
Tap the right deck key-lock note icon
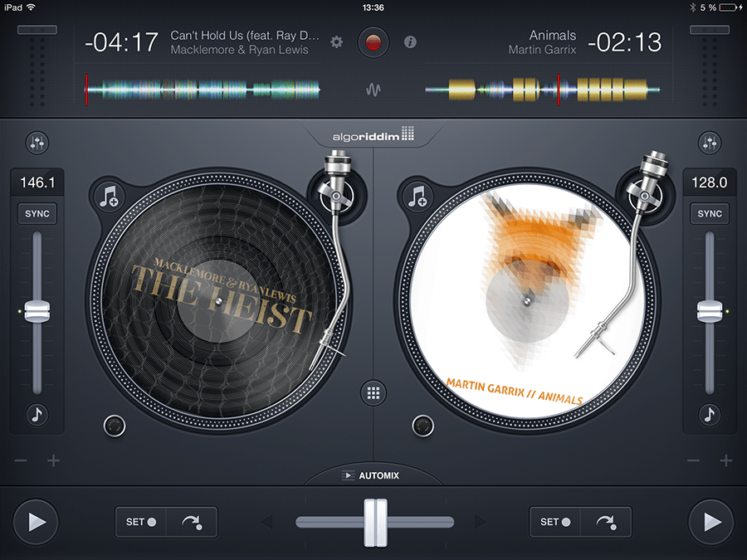(x=710, y=414)
